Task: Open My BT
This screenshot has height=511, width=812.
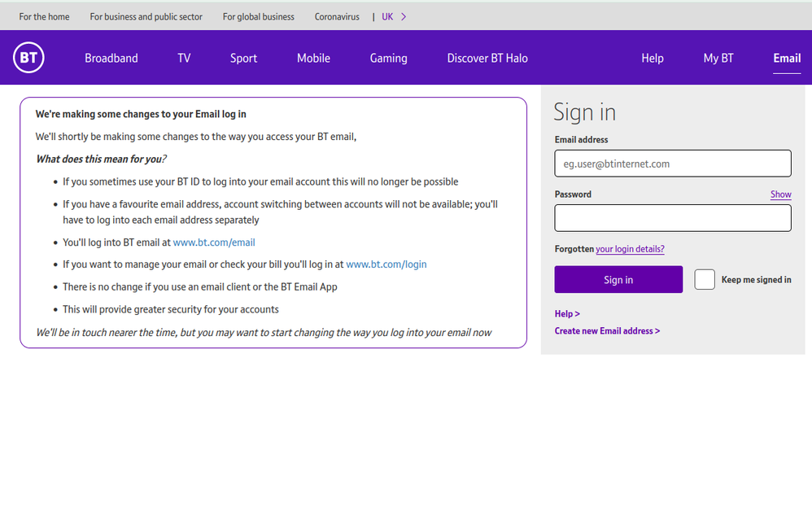Action: pyautogui.click(x=718, y=58)
